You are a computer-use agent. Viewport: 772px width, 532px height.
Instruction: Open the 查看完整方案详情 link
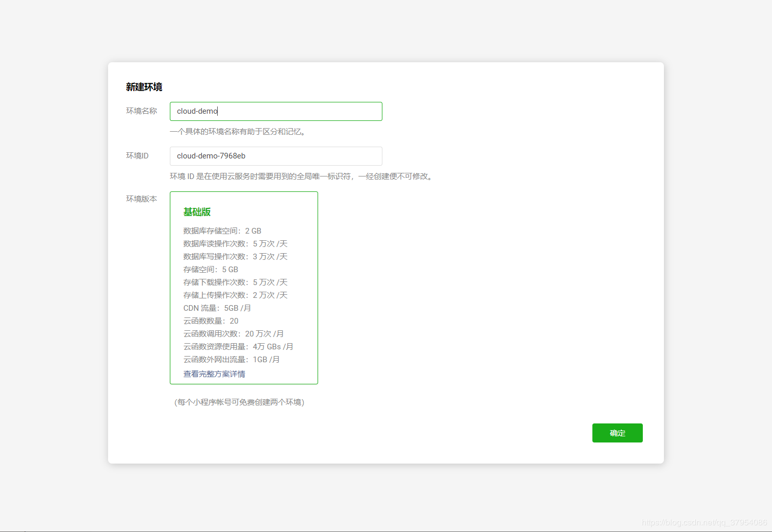pos(214,374)
